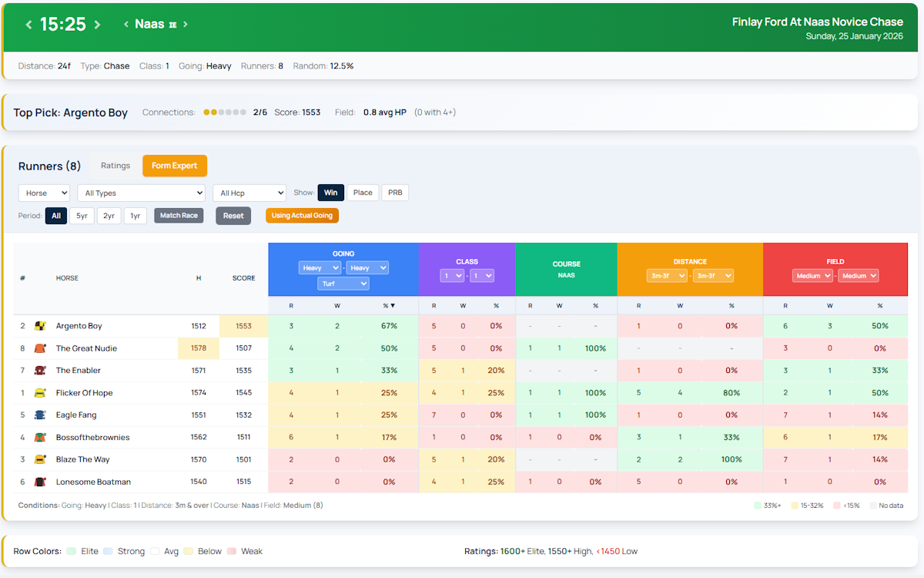924x578 pixels.
Task: Open the All Types dropdown
Action: click(x=141, y=192)
